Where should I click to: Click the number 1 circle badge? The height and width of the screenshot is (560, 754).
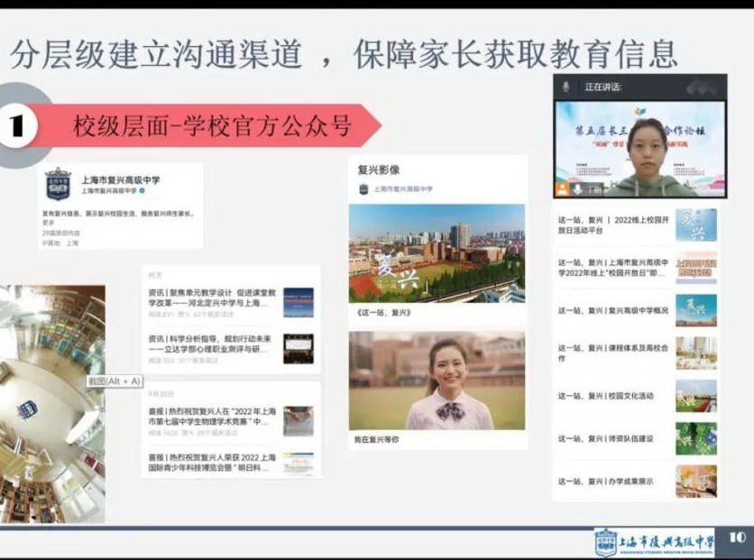[16, 126]
